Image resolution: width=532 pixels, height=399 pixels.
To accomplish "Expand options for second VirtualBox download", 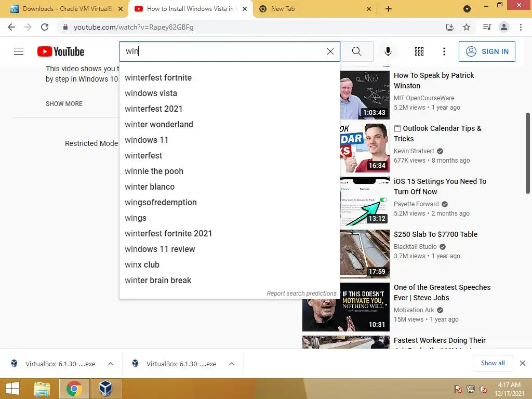I will click(232, 364).
